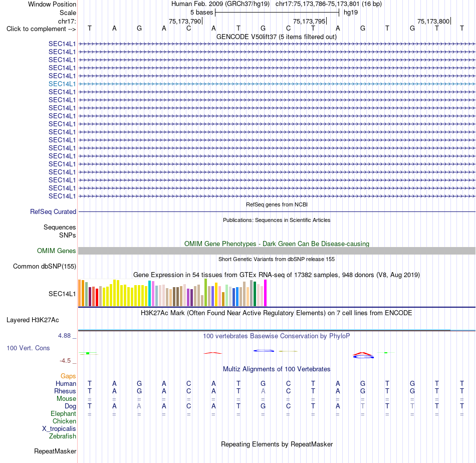The width and height of the screenshot is (476, 463).
Task: Click the Chicken alignment row label
Action: pos(64,421)
